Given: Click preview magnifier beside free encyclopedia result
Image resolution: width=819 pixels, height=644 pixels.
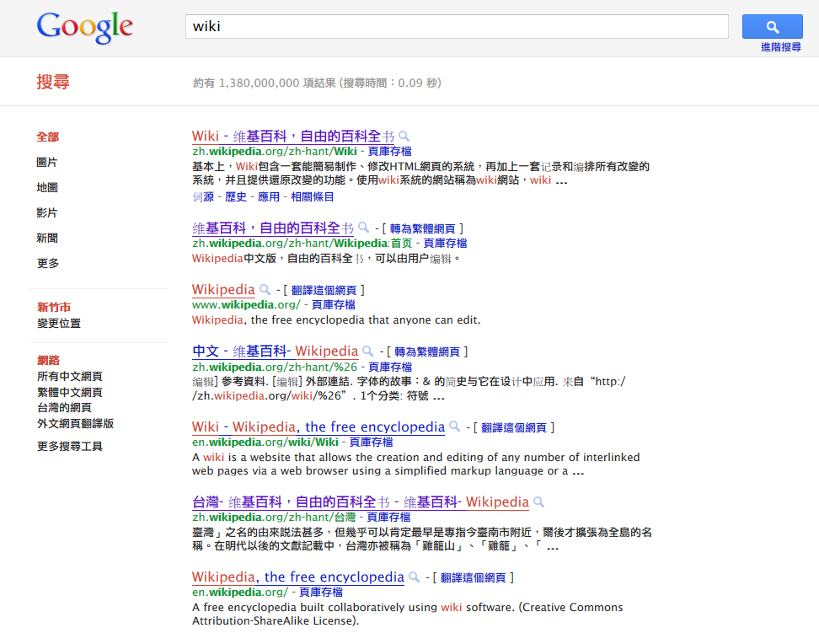Looking at the screenshot, I should click(414, 578).
